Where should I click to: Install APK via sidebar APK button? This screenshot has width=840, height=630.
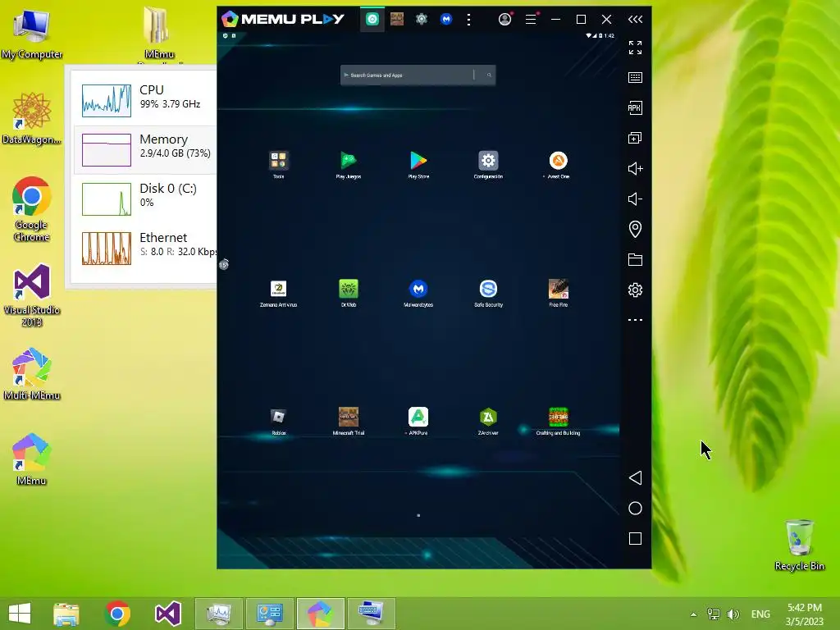635,107
